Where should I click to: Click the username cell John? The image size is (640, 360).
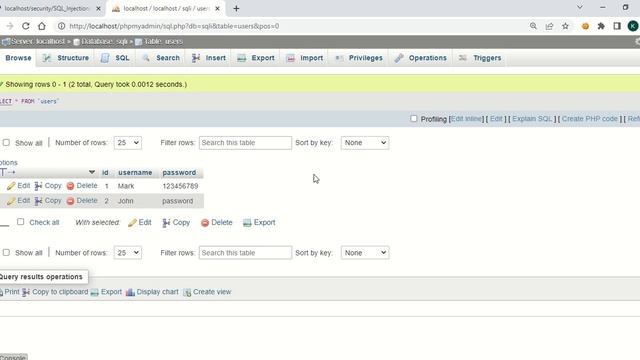pyautogui.click(x=126, y=201)
